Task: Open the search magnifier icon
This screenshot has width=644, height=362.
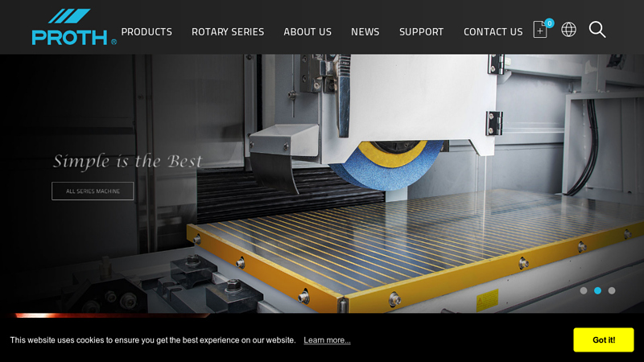Action: 597,30
